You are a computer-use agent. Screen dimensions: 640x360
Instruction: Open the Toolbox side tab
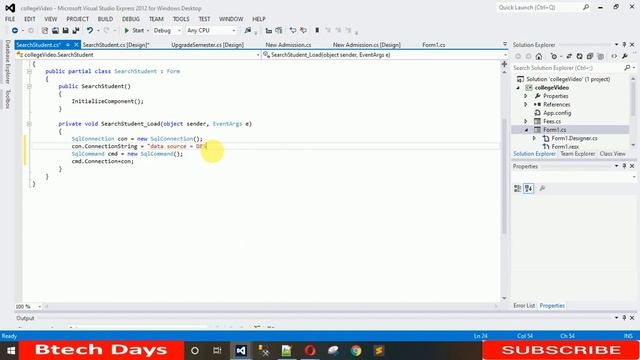7,99
